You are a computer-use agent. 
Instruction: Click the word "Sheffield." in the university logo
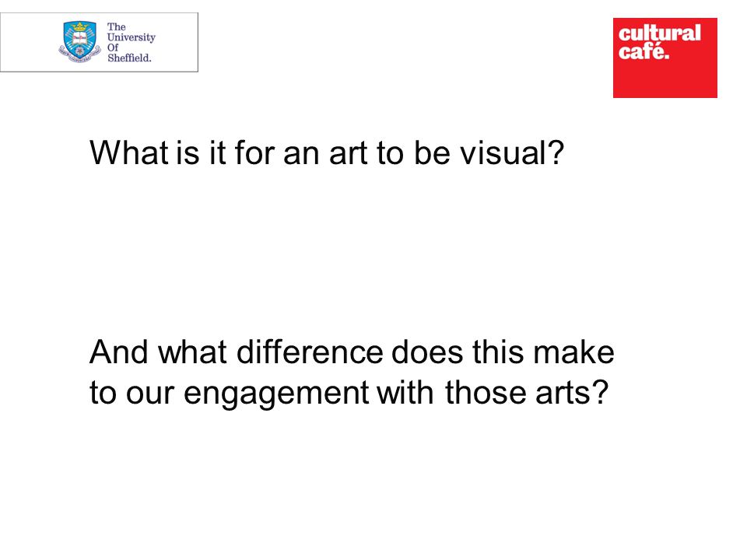pos(129,58)
